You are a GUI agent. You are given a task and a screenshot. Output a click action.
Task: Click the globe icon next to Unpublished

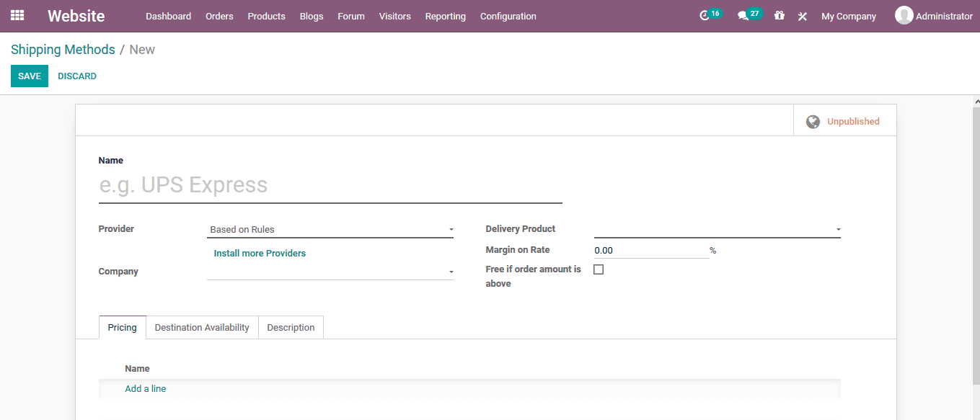pos(813,121)
